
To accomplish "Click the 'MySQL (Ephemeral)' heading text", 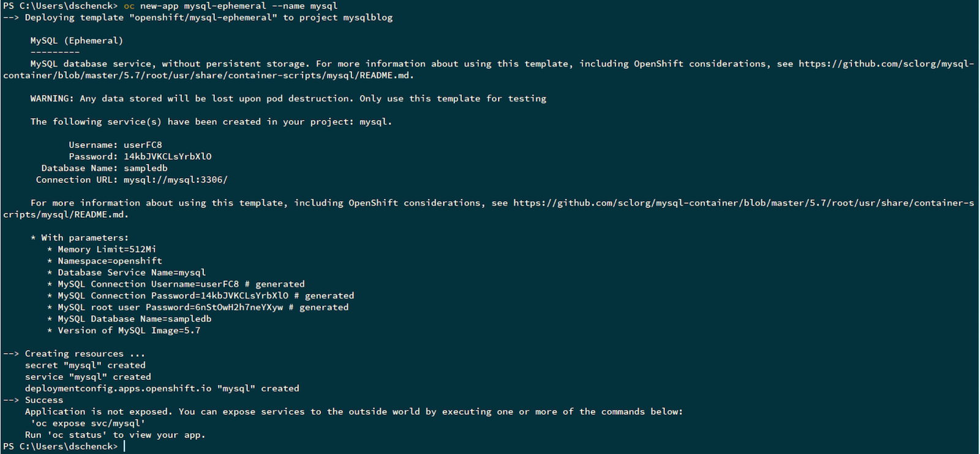I will [x=77, y=41].
